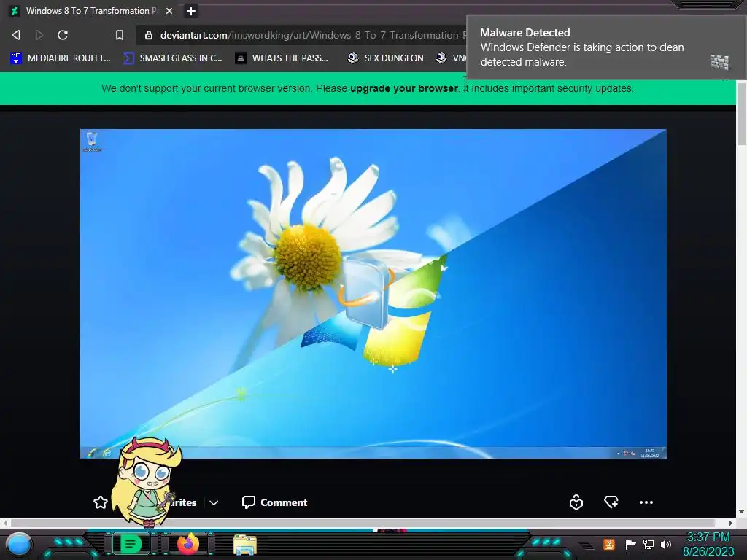
Task: Select the deviantart.com address bar
Action: 305,35
